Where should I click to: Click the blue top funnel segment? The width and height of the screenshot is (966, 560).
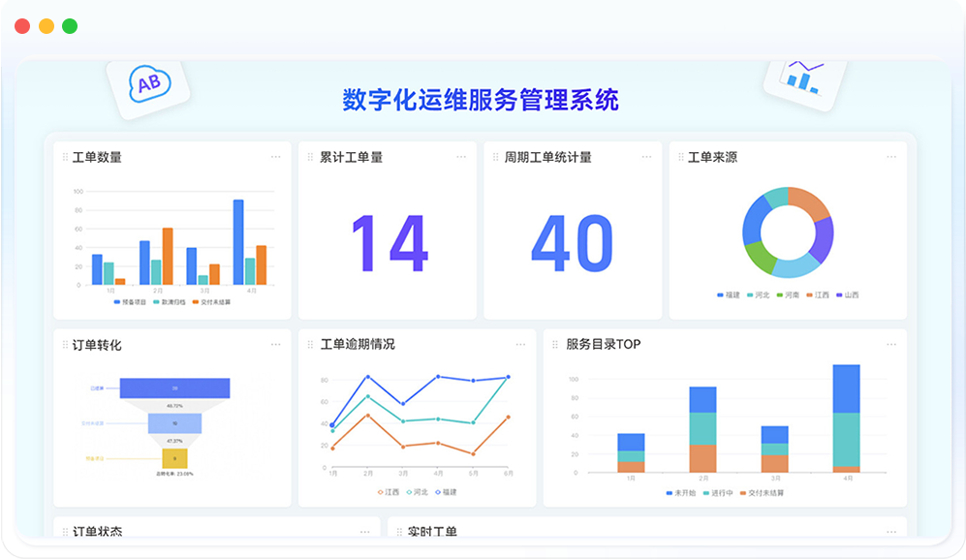point(174,389)
